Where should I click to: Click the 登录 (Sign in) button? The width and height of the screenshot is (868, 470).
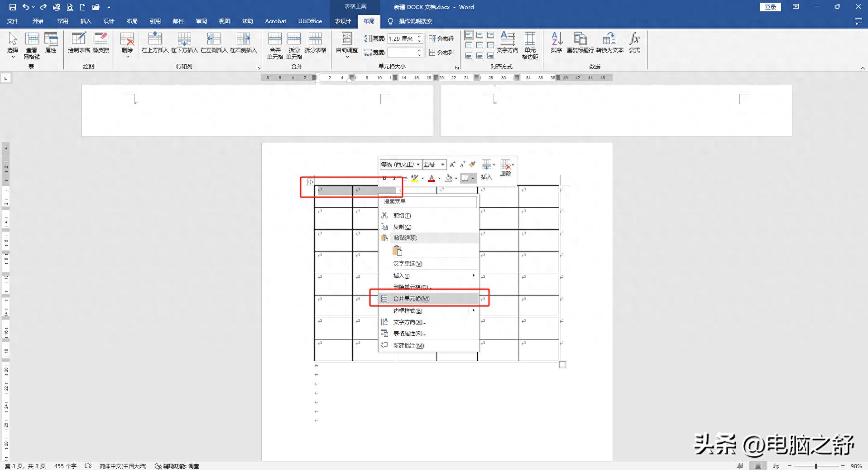pyautogui.click(x=770, y=7)
